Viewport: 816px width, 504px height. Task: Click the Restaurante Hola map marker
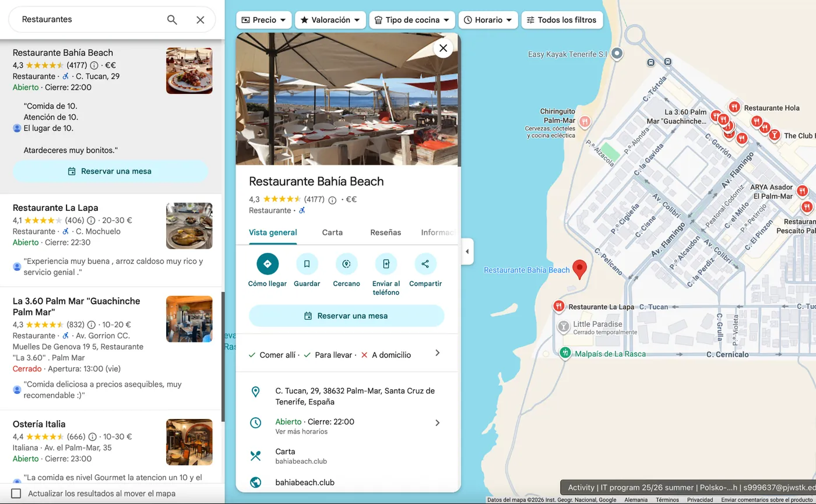pos(734,107)
